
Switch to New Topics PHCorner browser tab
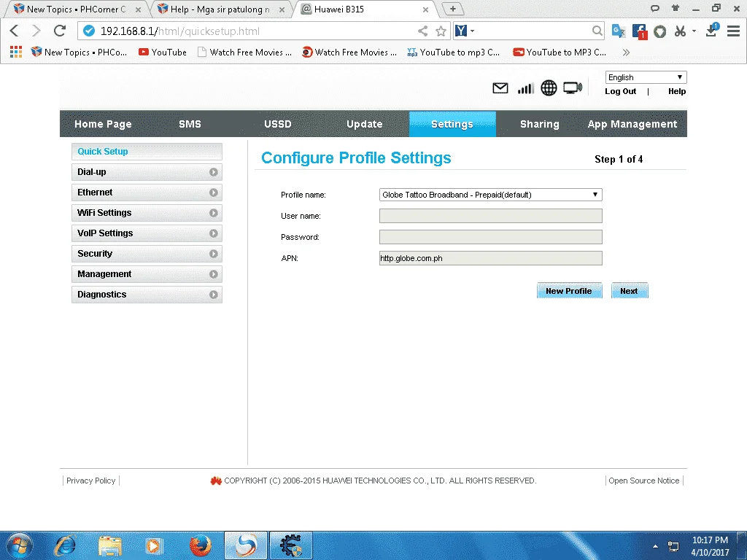pos(76,9)
